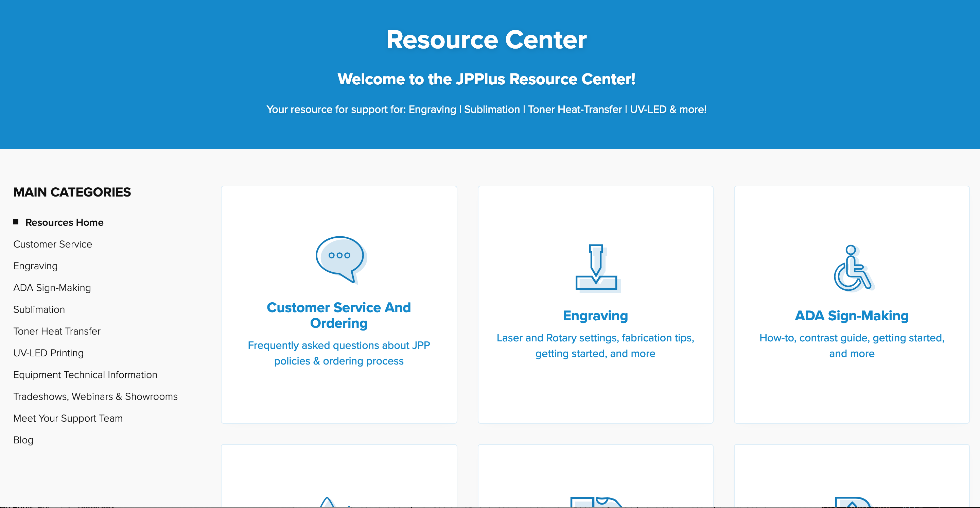Select Resources Home in sidebar
This screenshot has width=980, height=508.
64,222
